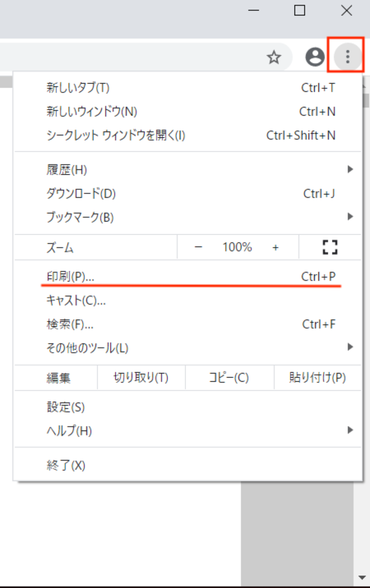Viewport: 370px width, 588px height.
Task: Open 設定(S) settings
Action: pyautogui.click(x=66, y=407)
